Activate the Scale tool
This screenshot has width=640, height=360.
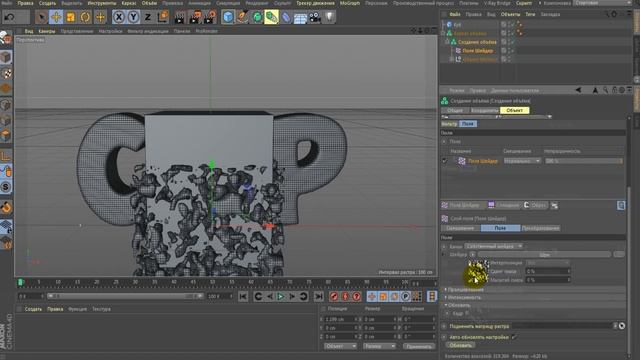coord(71,17)
